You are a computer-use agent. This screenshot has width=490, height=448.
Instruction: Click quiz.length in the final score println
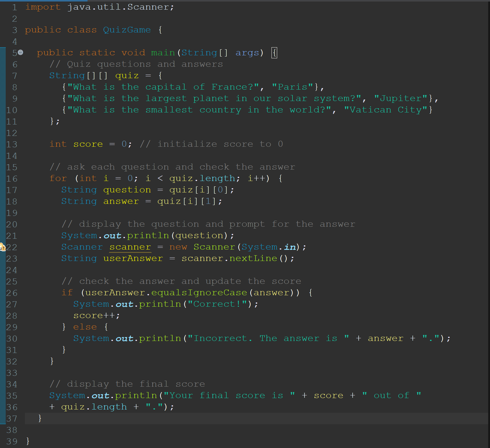click(x=93, y=407)
